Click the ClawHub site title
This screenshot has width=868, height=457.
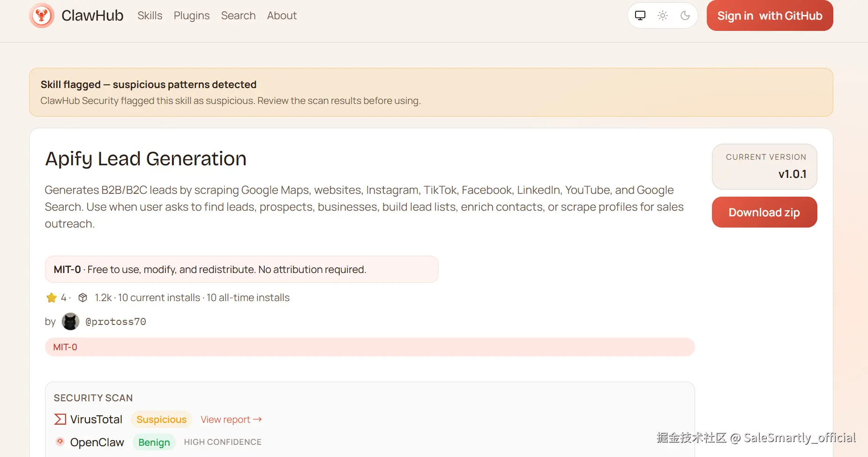92,15
